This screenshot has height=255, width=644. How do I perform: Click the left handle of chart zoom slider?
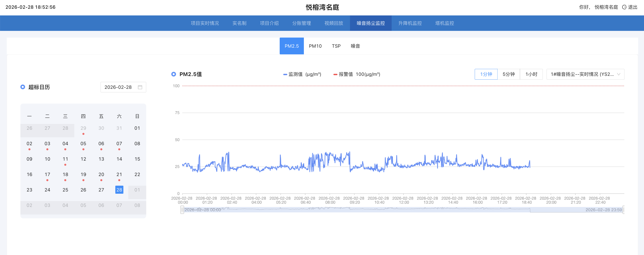(182, 210)
